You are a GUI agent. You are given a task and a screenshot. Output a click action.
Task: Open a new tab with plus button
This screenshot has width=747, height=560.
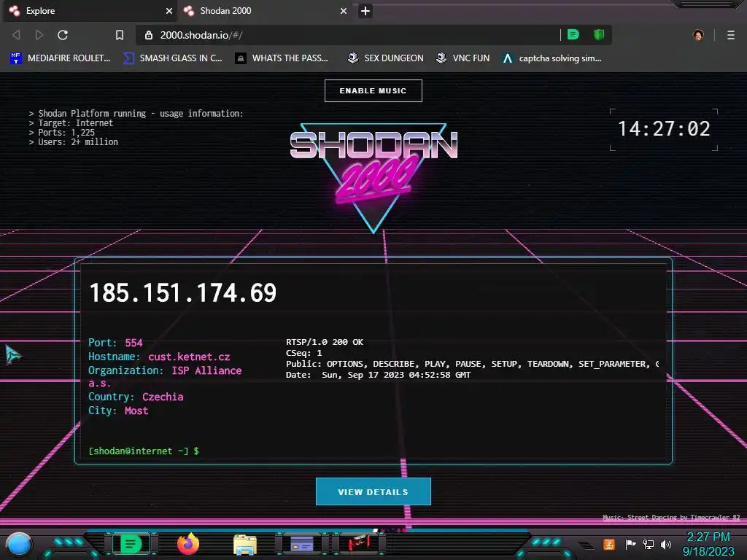click(365, 11)
